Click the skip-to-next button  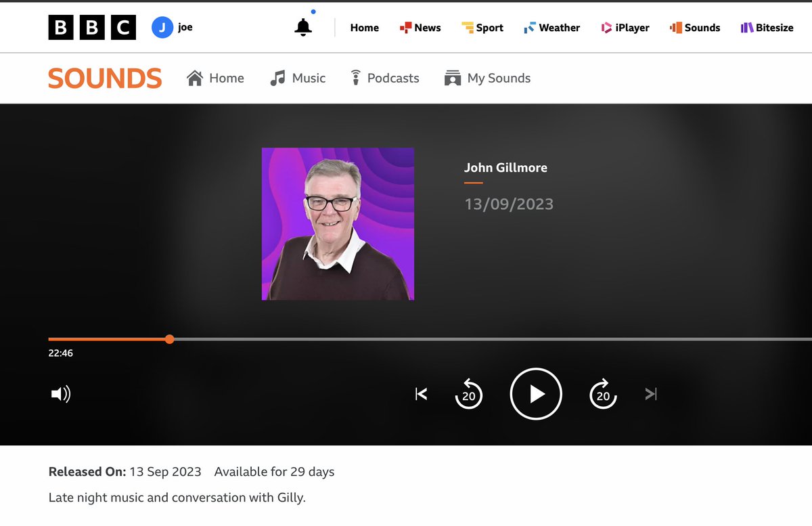[x=651, y=394]
